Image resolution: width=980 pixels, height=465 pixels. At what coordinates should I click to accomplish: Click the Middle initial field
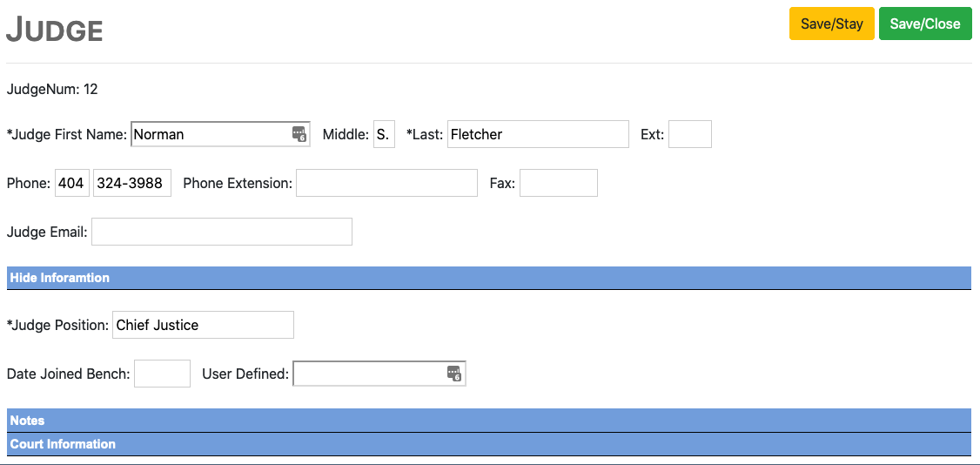click(x=384, y=134)
